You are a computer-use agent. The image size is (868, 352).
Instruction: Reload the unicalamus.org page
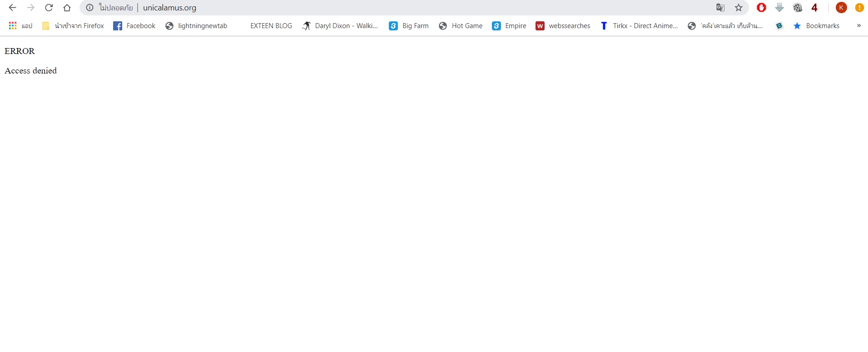pyautogui.click(x=49, y=8)
